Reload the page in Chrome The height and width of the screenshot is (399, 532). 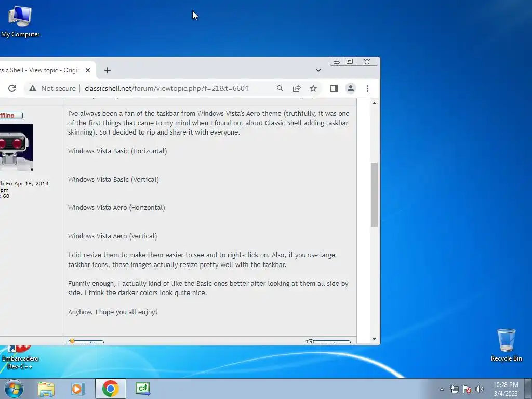[x=12, y=88]
